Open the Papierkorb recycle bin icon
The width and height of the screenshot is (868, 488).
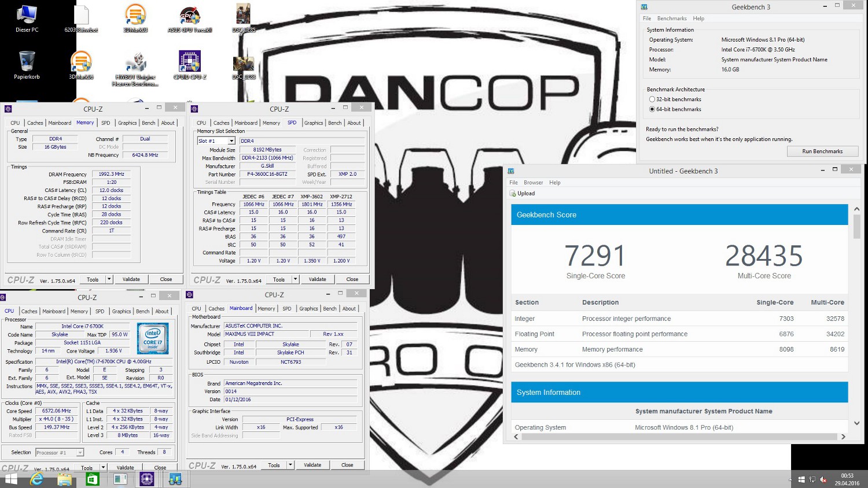[x=27, y=64]
